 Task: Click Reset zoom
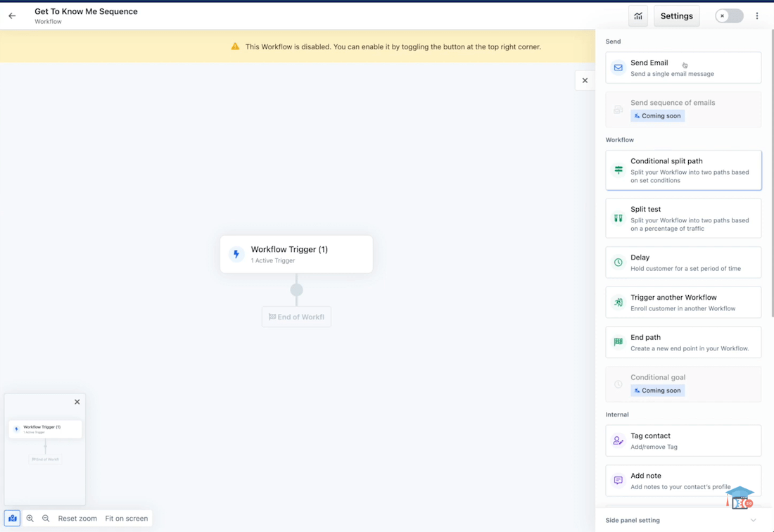77,518
